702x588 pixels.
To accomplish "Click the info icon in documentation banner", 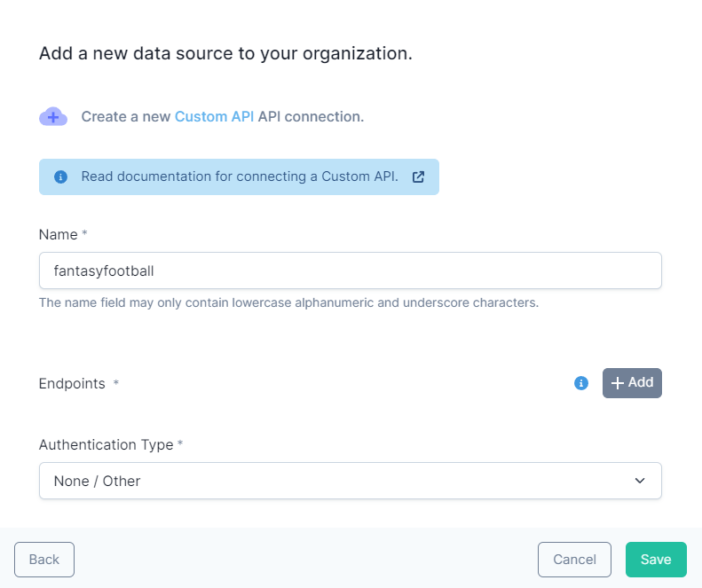I will click(61, 176).
